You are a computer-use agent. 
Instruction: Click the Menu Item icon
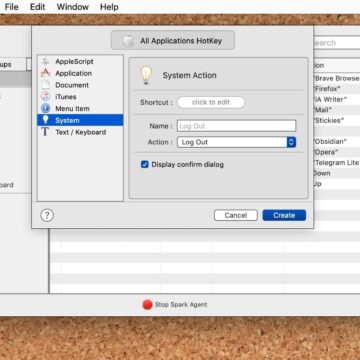pyautogui.click(x=46, y=108)
